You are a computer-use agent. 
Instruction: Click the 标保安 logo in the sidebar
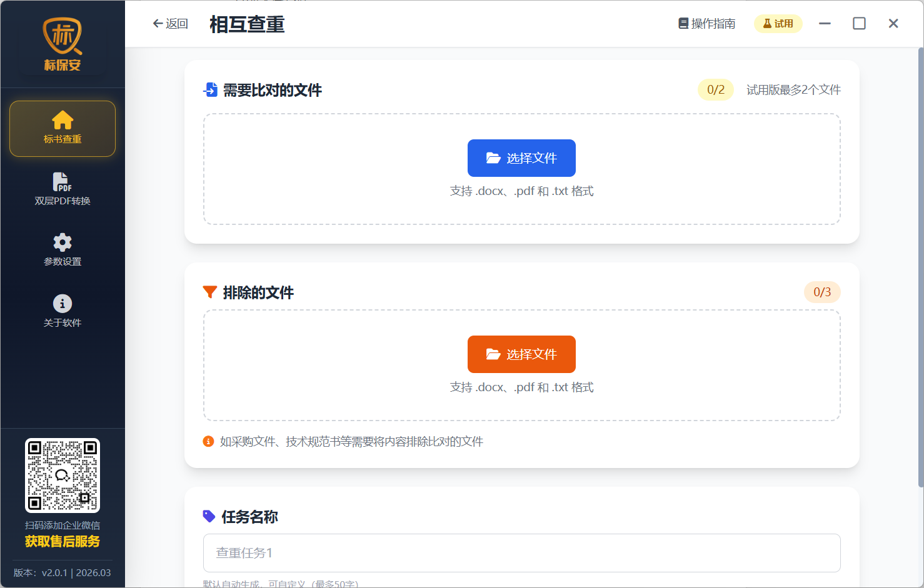[x=63, y=44]
